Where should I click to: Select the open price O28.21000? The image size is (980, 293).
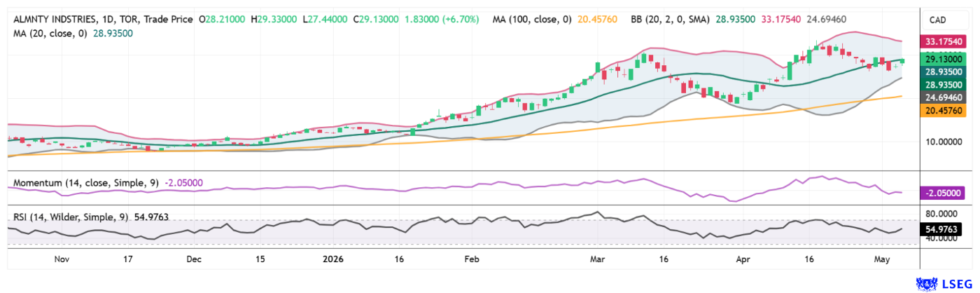pyautogui.click(x=223, y=19)
